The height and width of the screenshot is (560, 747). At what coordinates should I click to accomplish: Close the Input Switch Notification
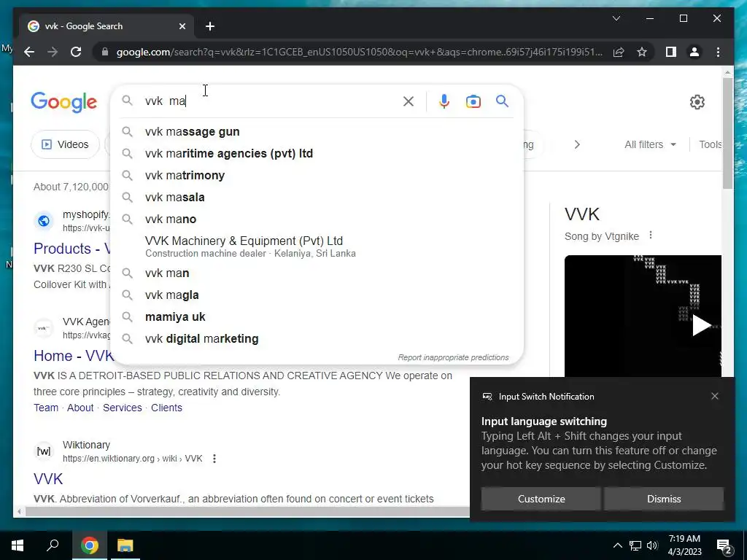coord(715,396)
